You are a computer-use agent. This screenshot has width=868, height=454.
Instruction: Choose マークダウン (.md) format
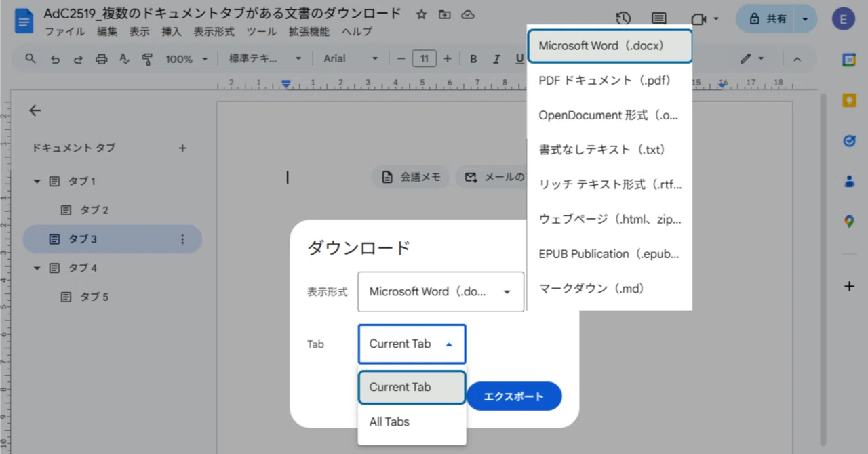[610, 289]
